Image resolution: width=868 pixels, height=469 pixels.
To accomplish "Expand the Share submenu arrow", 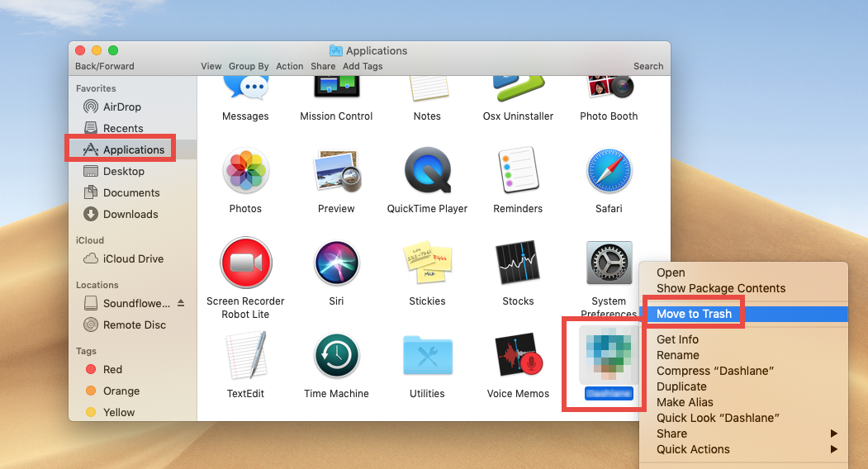I will (834, 433).
